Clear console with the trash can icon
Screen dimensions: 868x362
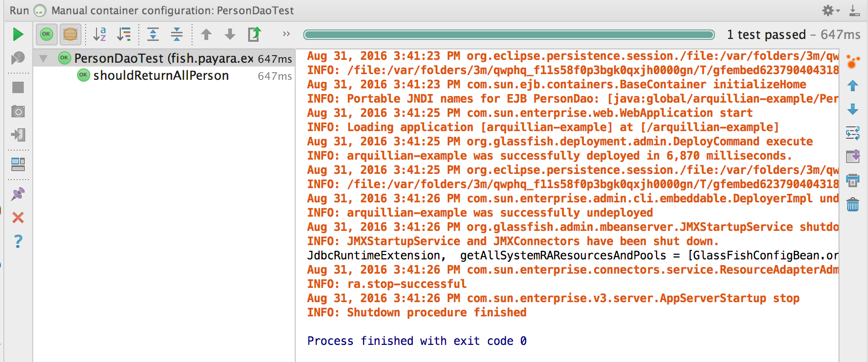point(853,205)
